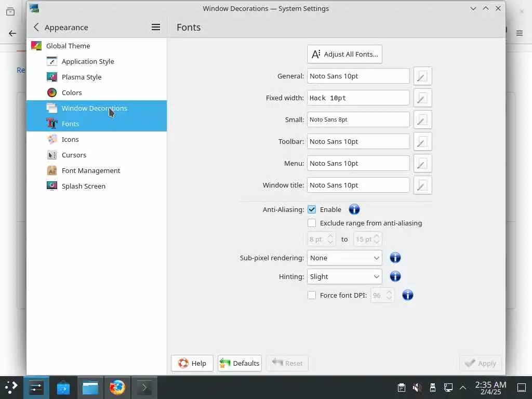Toggle the Anti-Aliasing Enable checkbox

point(312,209)
